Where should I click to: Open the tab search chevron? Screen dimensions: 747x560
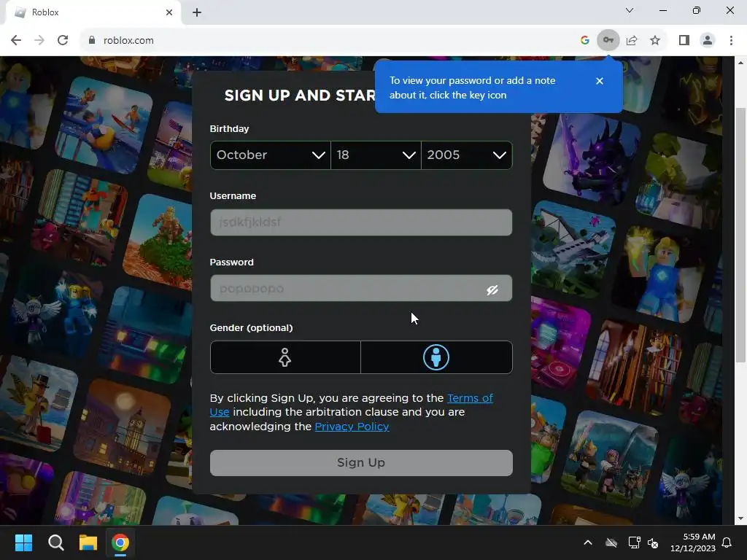630,10
